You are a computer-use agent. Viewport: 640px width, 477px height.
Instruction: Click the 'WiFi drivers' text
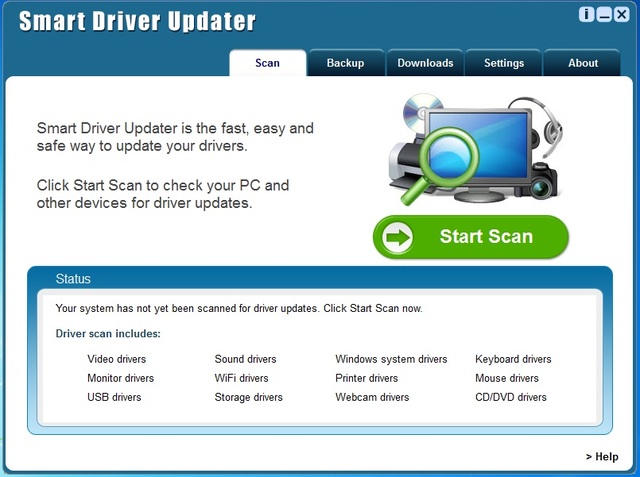click(242, 378)
